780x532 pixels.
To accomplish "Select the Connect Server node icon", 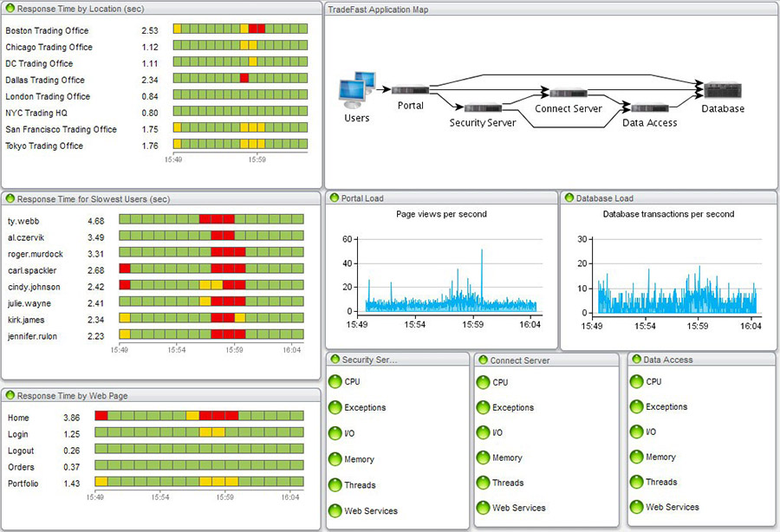I will click(569, 94).
